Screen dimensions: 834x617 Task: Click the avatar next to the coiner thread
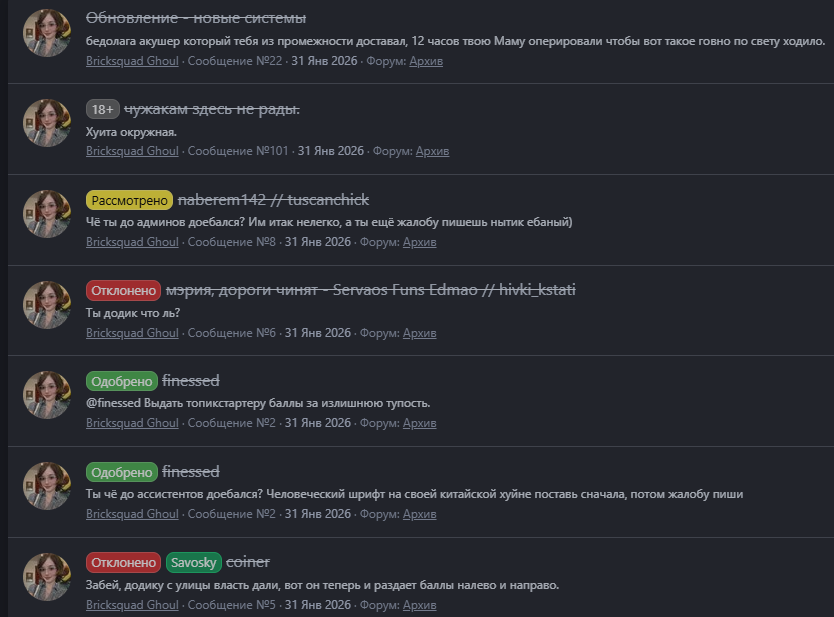(x=46, y=576)
